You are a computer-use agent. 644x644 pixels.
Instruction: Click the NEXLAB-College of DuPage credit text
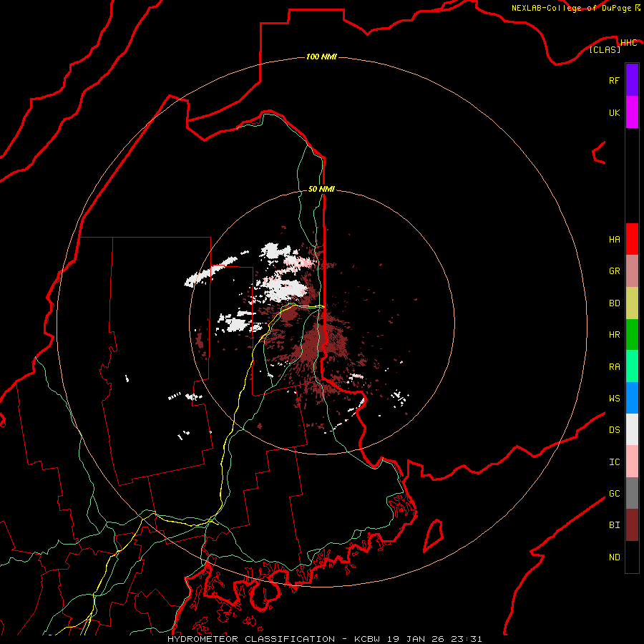tap(571, 8)
